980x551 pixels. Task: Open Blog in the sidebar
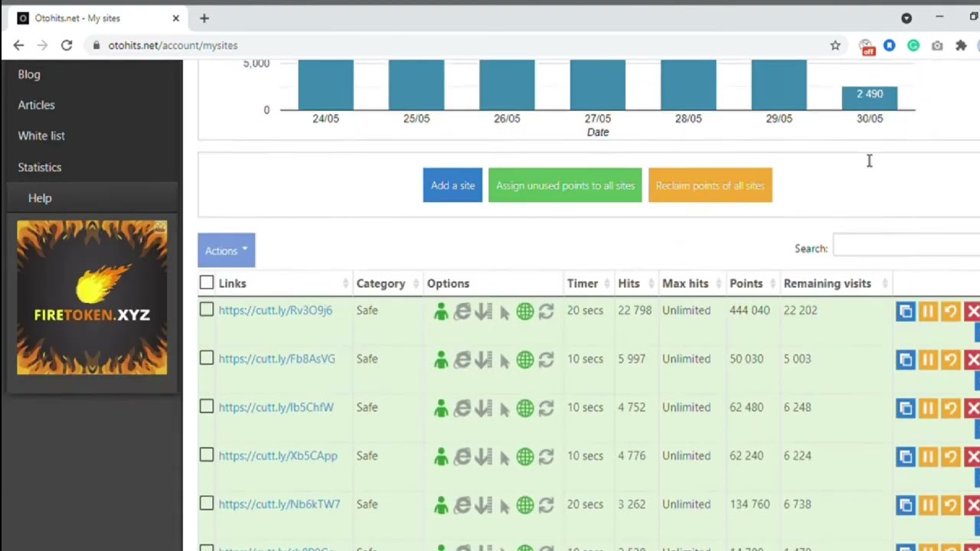[29, 74]
